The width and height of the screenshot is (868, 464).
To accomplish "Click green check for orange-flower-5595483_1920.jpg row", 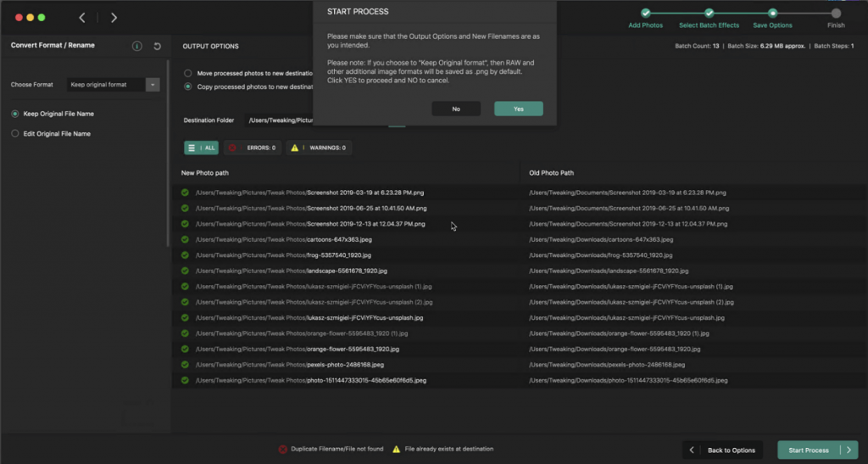I will (185, 349).
